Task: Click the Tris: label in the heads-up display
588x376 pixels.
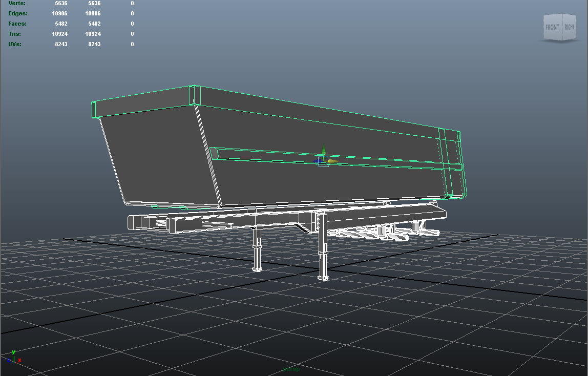Action: (15, 34)
